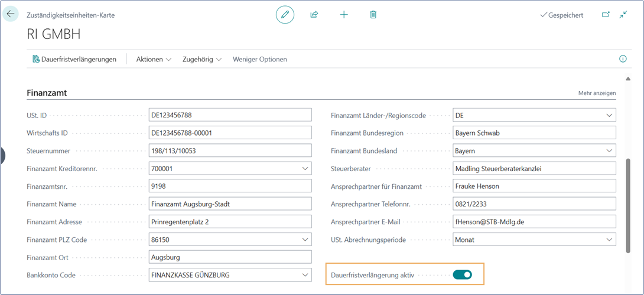Click the back arrow icon
Screen dimensions: 644x295
click(x=11, y=14)
